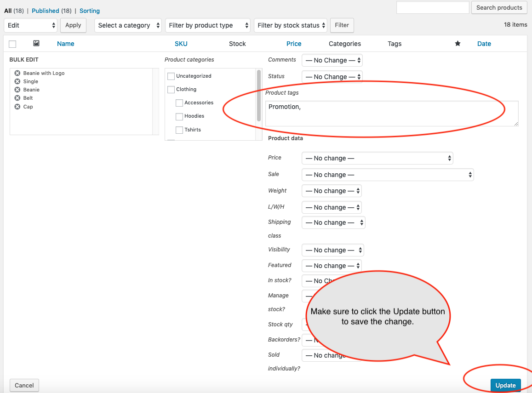
Task: Click the featured star column header
Action: [458, 43]
